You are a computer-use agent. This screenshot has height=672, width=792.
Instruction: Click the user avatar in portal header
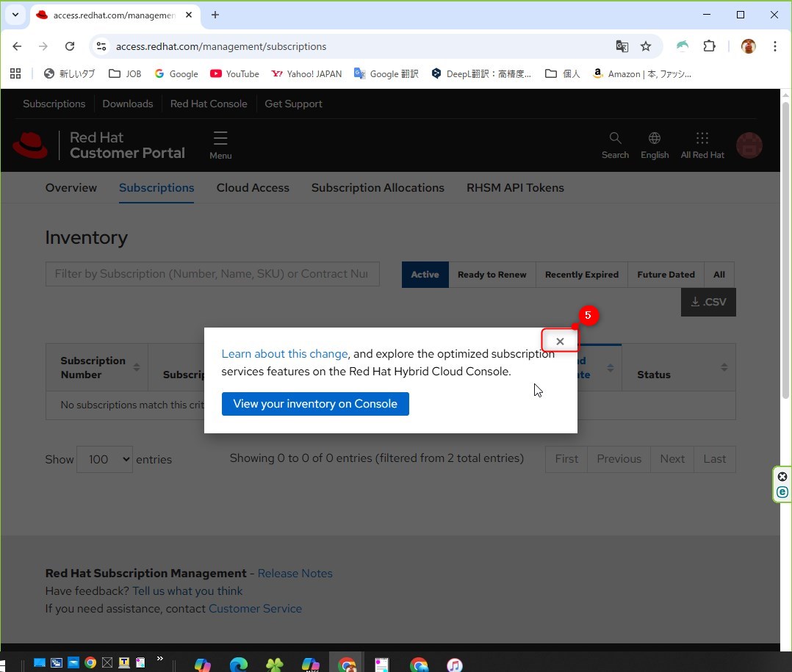coord(749,145)
